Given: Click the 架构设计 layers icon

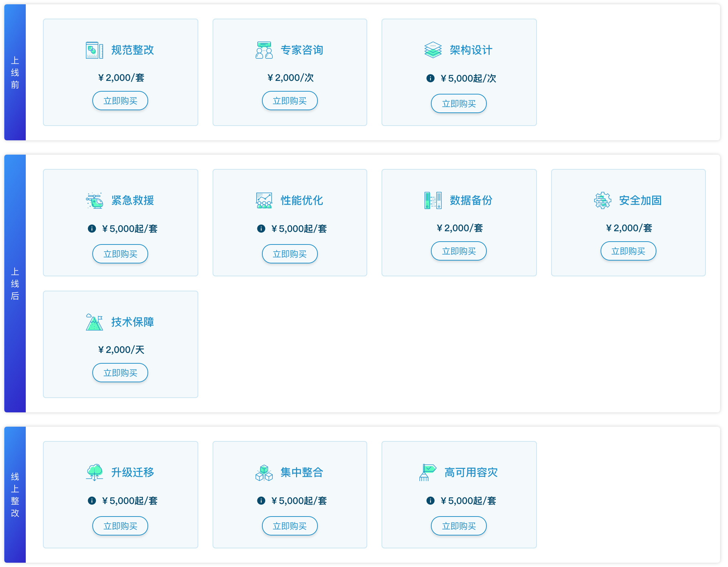Looking at the screenshot, I should 433,50.
